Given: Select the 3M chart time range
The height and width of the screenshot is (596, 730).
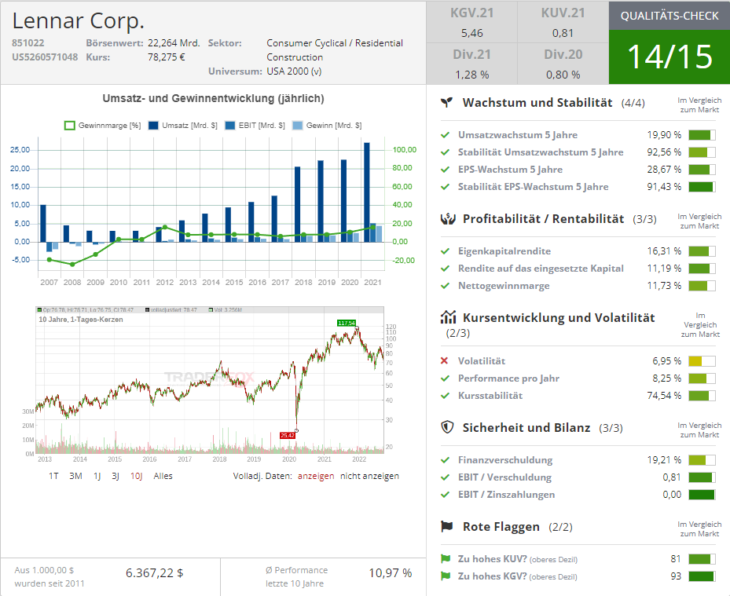Looking at the screenshot, I should pyautogui.click(x=76, y=476).
